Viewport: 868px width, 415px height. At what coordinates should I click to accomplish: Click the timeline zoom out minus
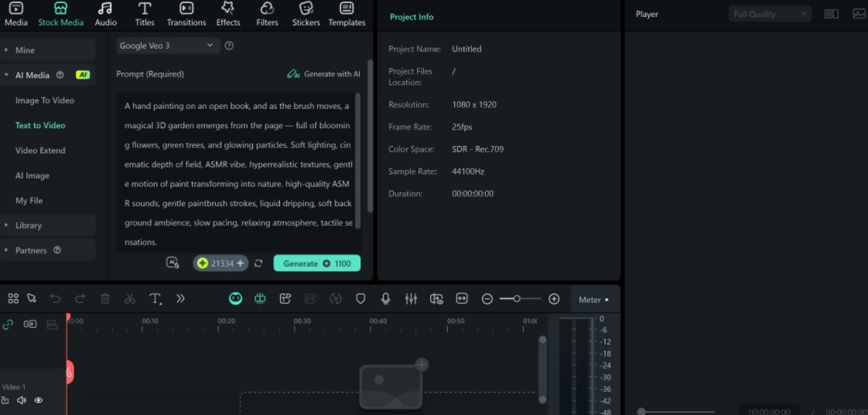(487, 299)
